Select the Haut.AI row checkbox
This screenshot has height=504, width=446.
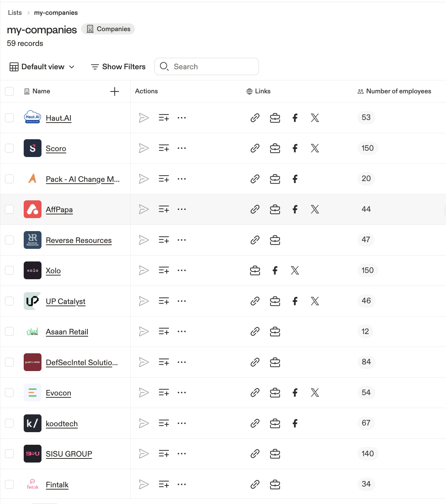[9, 118]
